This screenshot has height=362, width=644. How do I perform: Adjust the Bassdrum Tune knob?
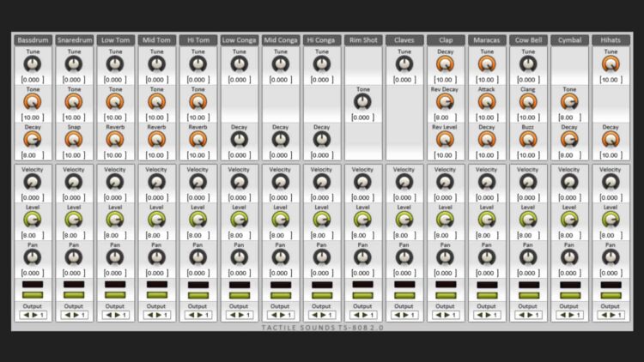(33, 64)
